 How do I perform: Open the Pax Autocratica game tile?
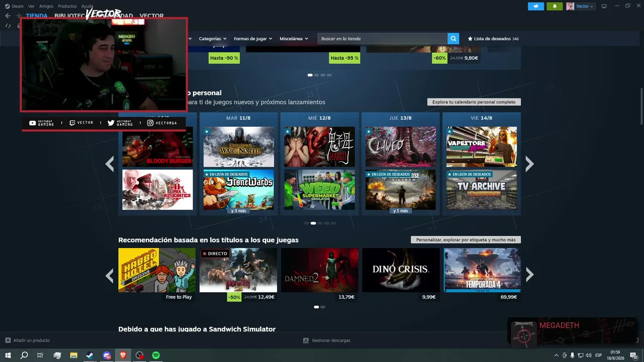click(x=157, y=190)
